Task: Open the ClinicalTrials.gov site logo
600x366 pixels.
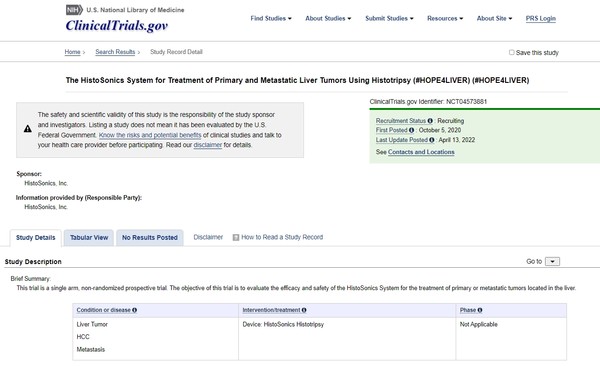Action: [x=117, y=25]
